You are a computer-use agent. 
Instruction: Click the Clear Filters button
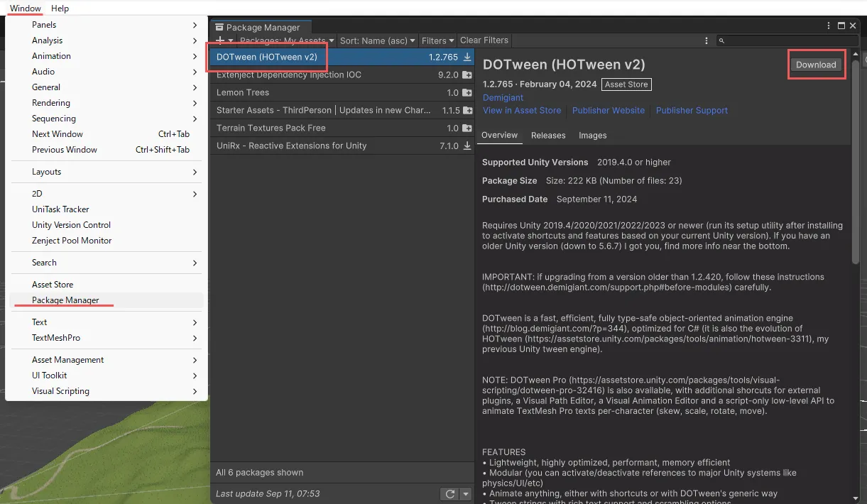click(x=484, y=40)
